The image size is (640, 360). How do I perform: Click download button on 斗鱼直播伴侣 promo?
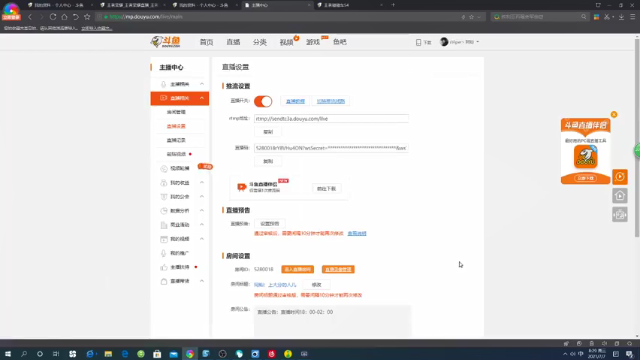(585, 178)
